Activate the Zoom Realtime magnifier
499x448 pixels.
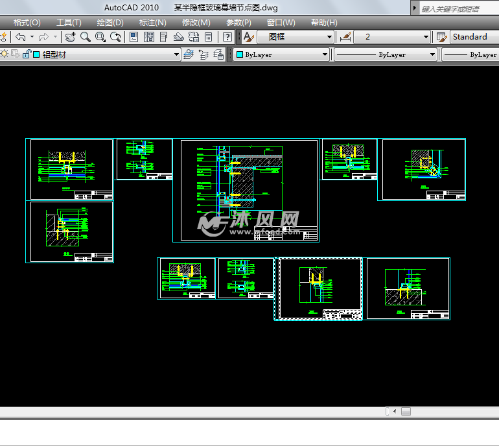(86, 37)
